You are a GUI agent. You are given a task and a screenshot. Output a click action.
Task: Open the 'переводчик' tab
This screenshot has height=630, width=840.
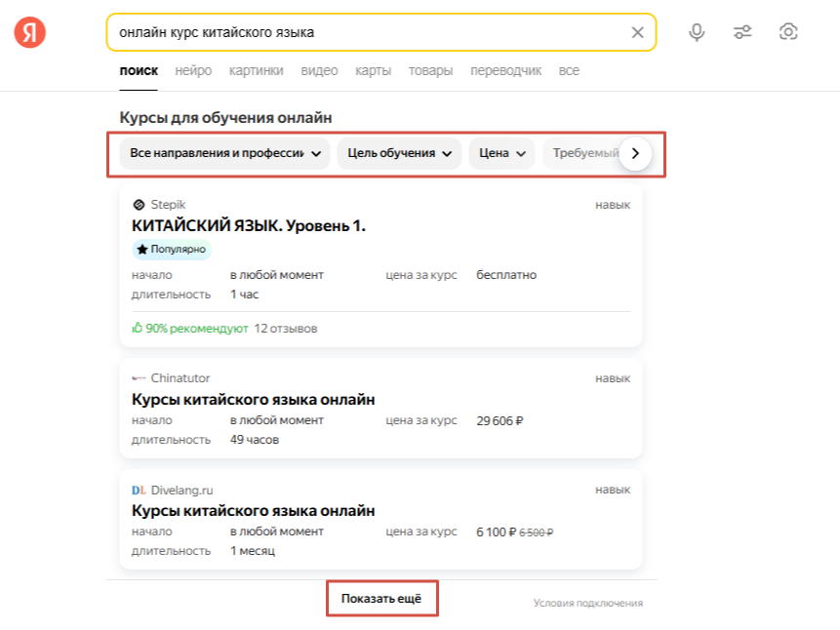505,71
